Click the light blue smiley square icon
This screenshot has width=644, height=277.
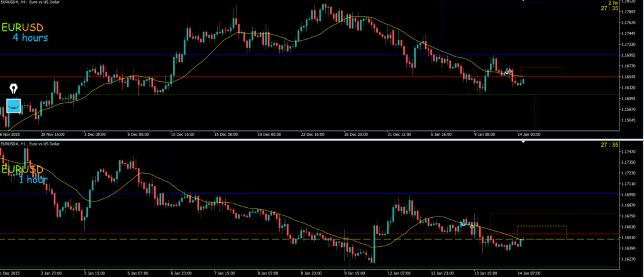(x=14, y=106)
